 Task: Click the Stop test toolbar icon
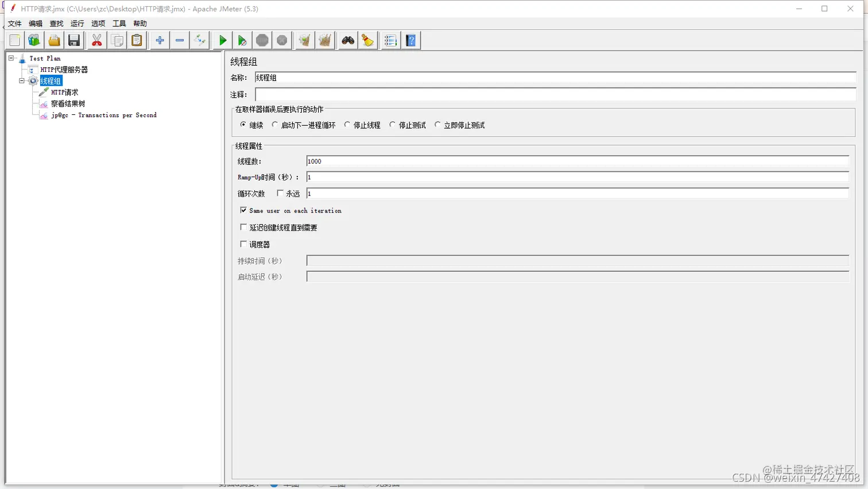[262, 40]
